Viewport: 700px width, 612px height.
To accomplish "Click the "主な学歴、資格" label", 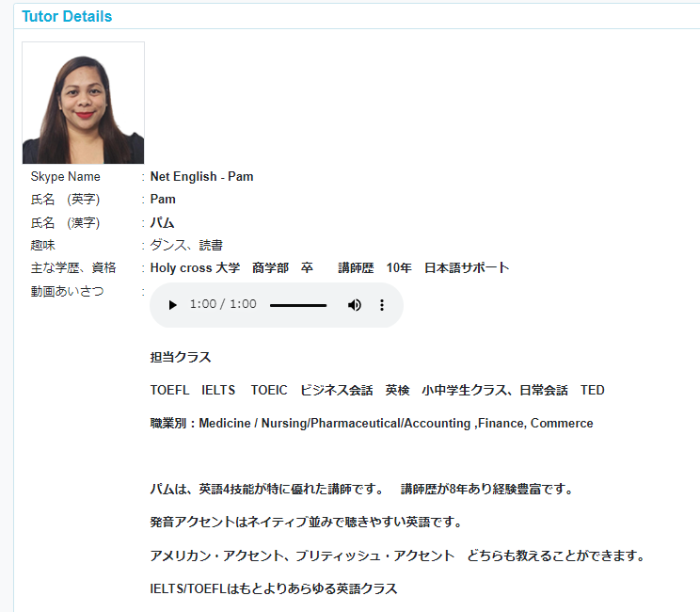I will [73, 268].
